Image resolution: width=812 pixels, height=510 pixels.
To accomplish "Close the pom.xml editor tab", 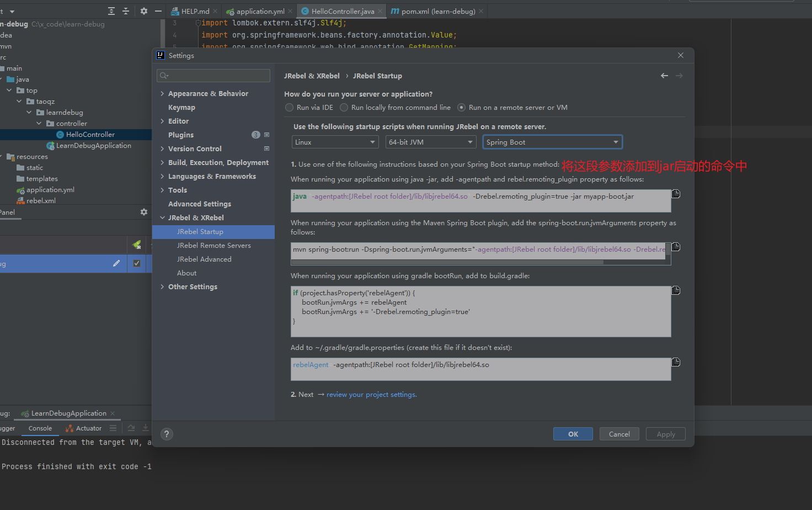I will (481, 11).
